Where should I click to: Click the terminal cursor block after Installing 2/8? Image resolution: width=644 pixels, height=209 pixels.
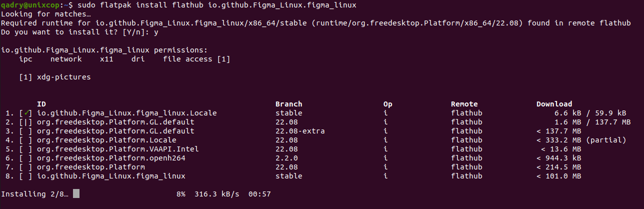pos(76,193)
